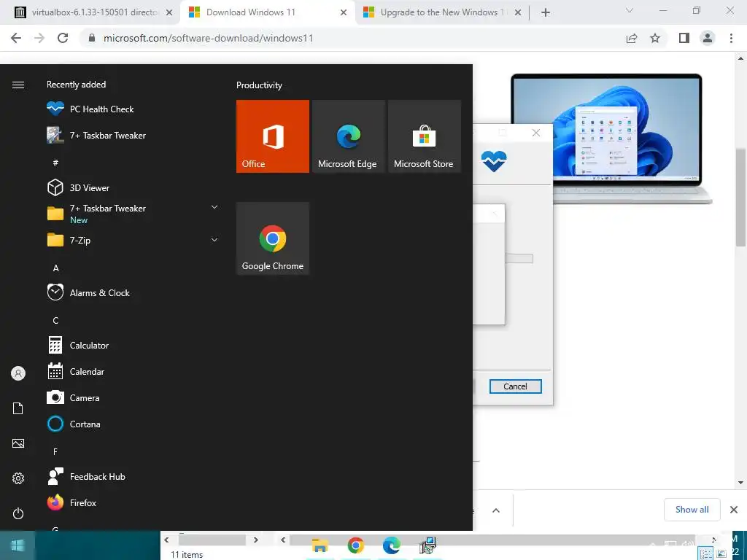
Task: Close the virtualbox directory tab
Action: click(169, 12)
